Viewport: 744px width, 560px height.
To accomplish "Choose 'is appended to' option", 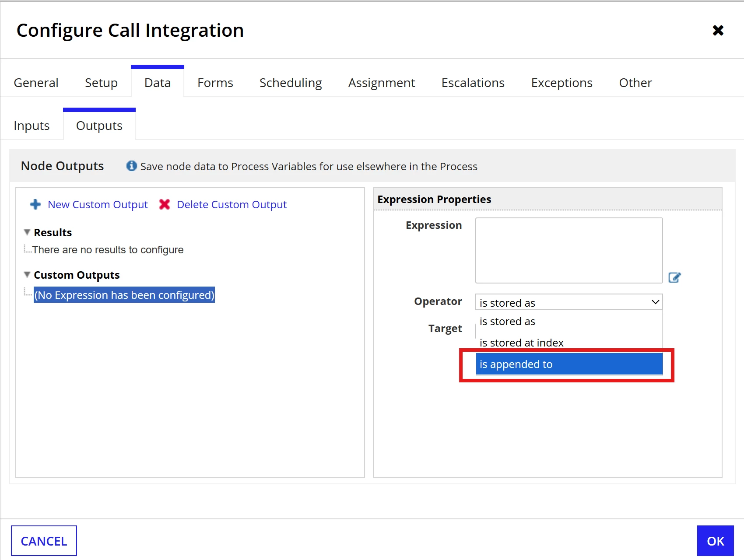I will tap(569, 364).
